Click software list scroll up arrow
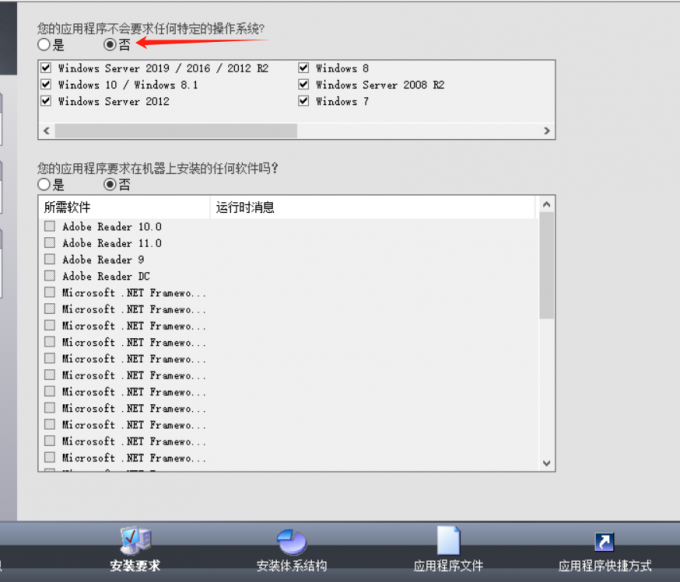 pyautogui.click(x=546, y=205)
